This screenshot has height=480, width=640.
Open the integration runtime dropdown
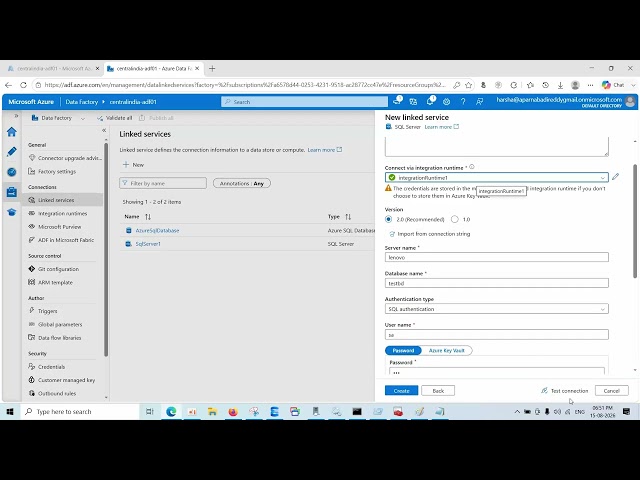(496, 178)
